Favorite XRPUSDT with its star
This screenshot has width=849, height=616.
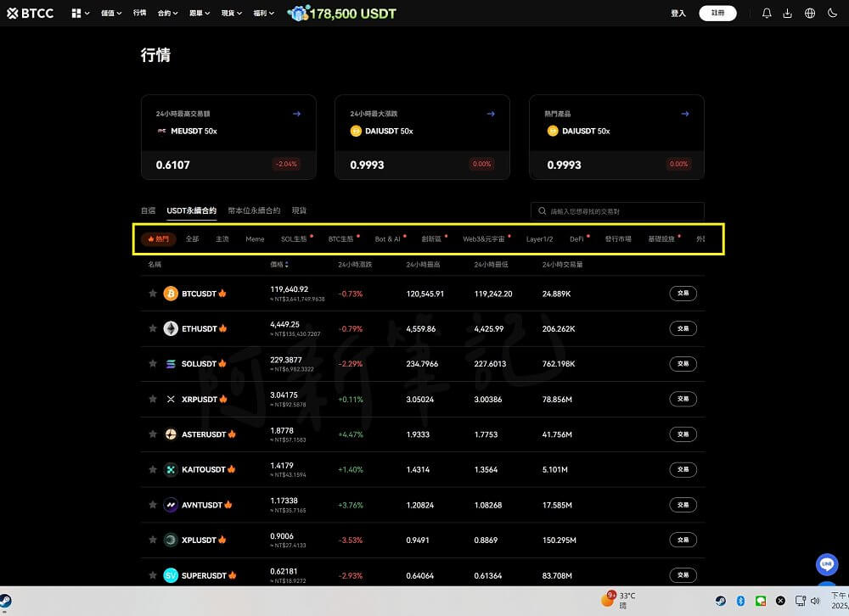[x=153, y=399]
